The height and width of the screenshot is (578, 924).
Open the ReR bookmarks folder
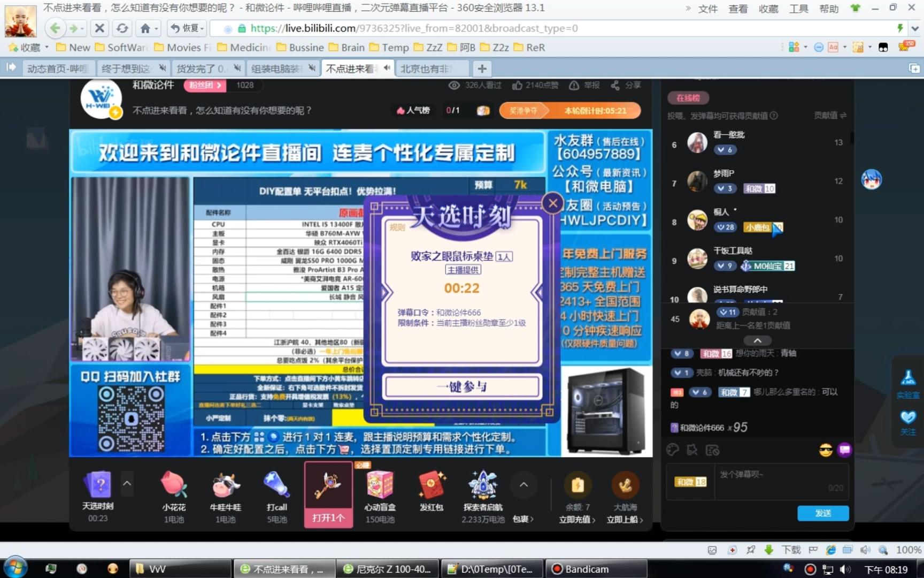[x=529, y=48]
